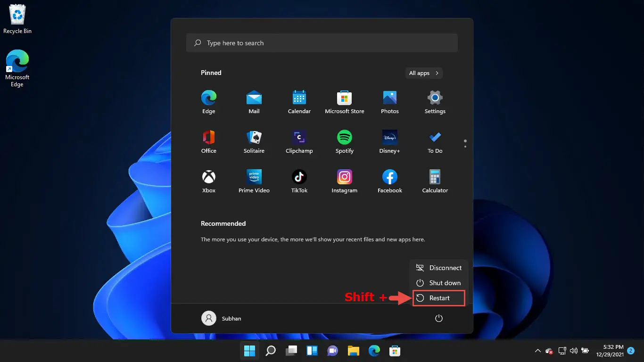Launch the Facebook app
The height and width of the screenshot is (362, 644).
click(389, 181)
